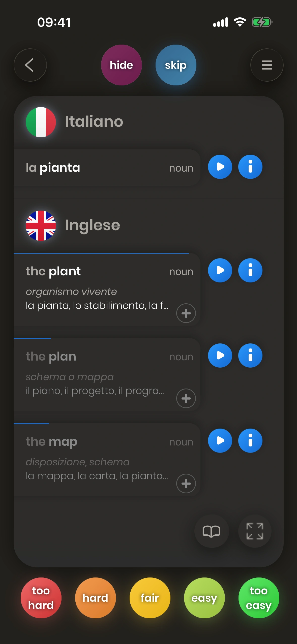Screen dimensions: 297x644
Task: Play pronunciation of 'the plan'
Action: point(220,356)
